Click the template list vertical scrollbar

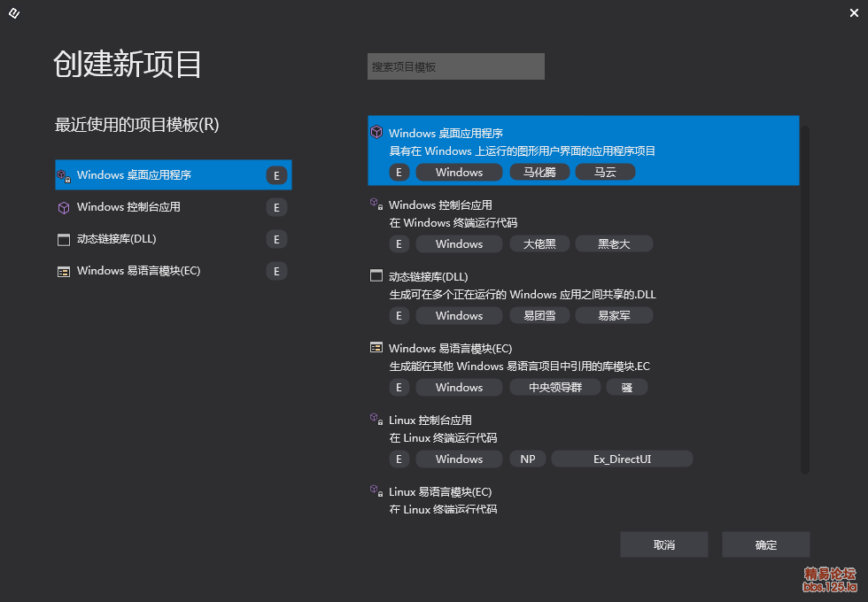coord(805,299)
